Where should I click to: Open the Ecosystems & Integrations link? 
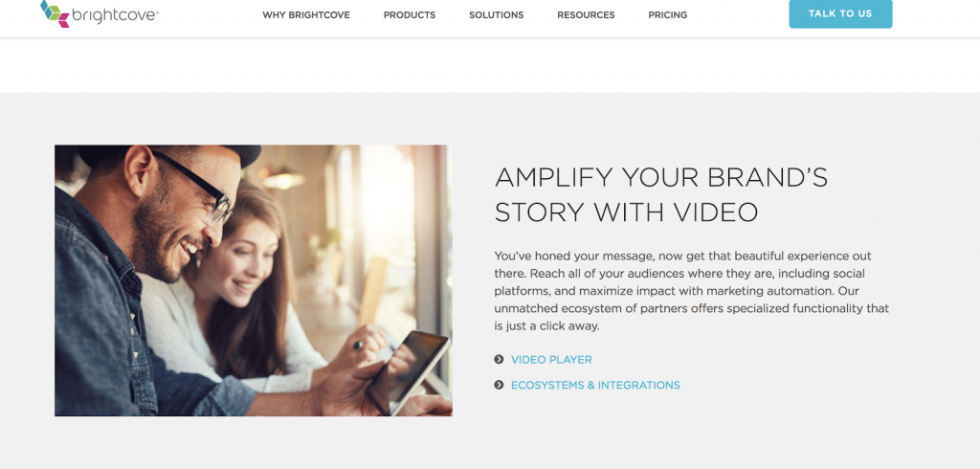pos(595,385)
